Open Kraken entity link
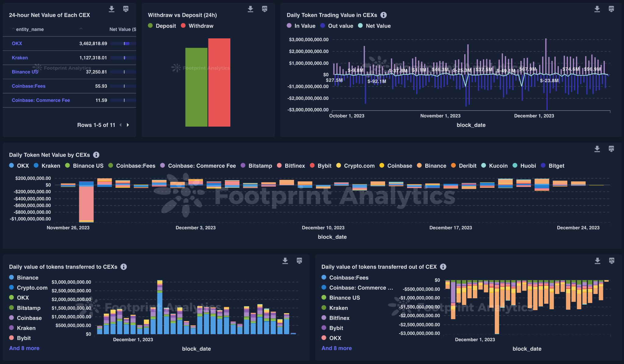This screenshot has width=624, height=364. pyautogui.click(x=20, y=58)
